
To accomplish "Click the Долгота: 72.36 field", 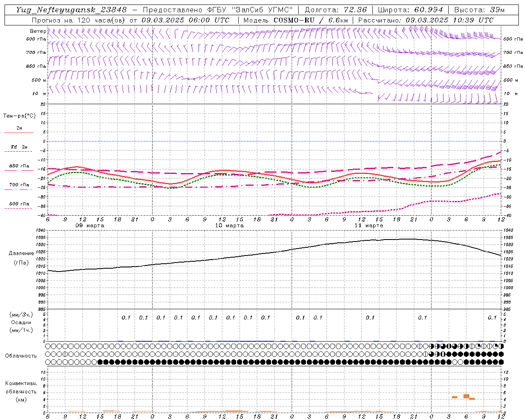I will click(336, 10).
